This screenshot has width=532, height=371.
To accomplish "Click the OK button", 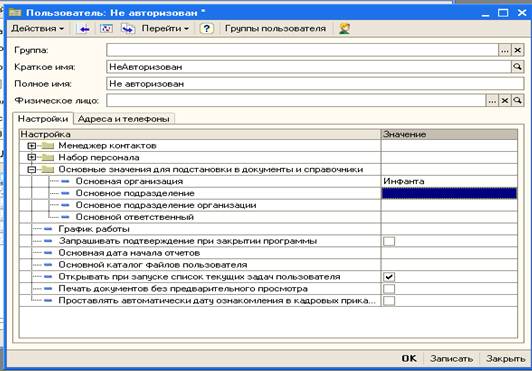I will click(x=409, y=358).
